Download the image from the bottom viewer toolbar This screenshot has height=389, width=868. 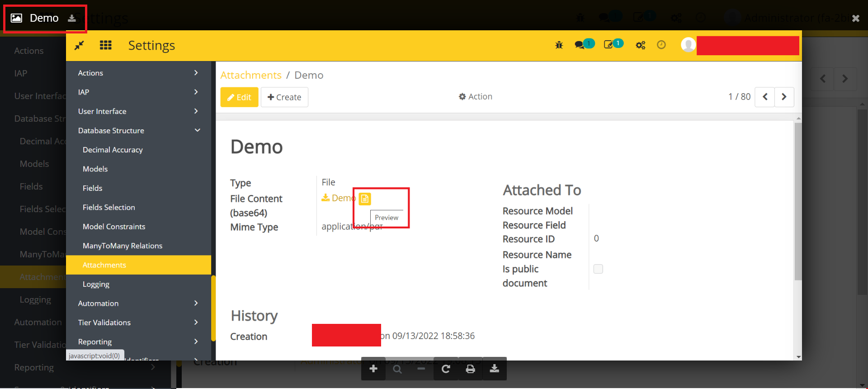495,369
